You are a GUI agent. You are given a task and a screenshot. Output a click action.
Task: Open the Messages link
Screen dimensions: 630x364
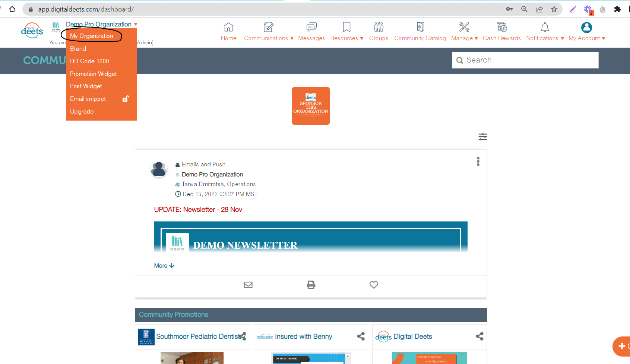[x=311, y=38]
